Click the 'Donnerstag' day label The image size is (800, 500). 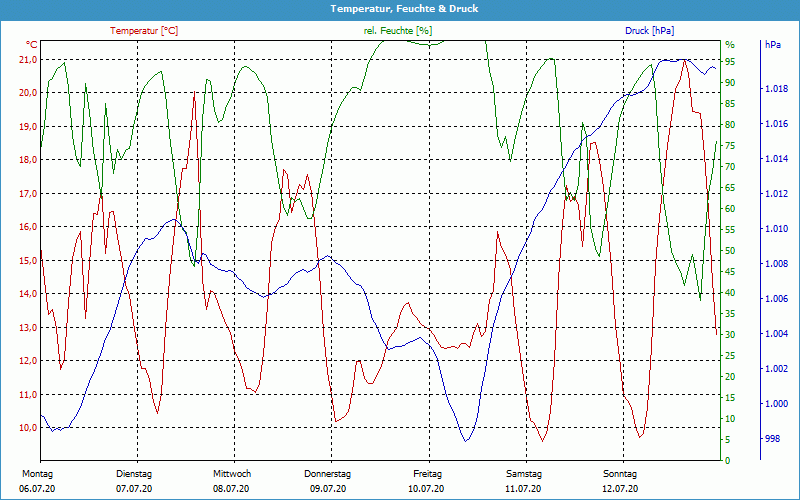click(x=328, y=474)
